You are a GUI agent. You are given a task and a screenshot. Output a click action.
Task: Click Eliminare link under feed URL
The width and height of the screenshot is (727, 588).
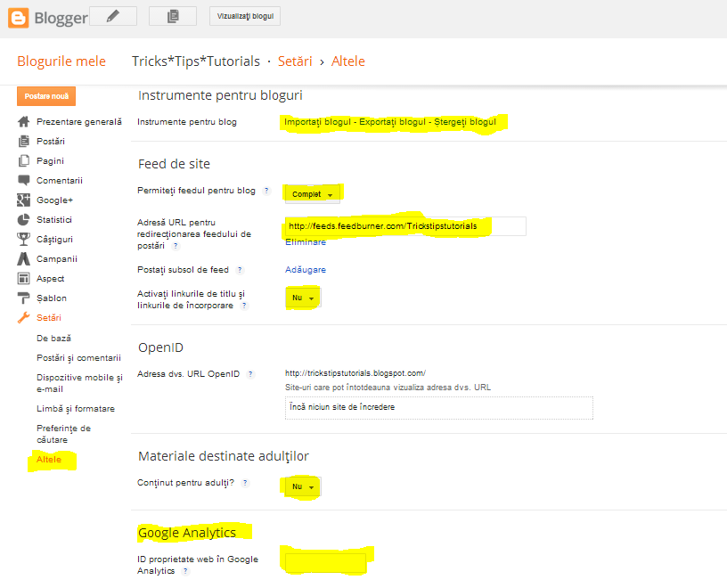tap(306, 242)
